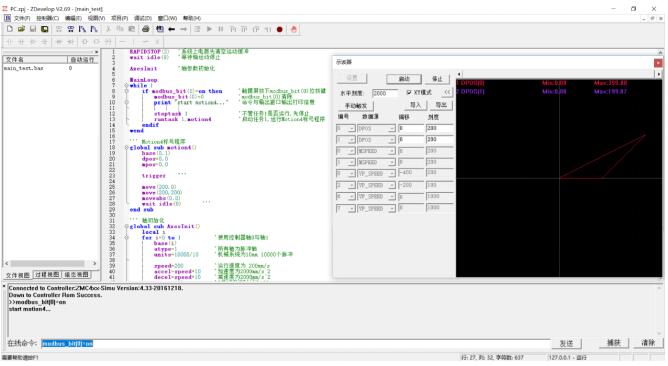
Task: Click the 水平刻度 value field
Action: click(x=385, y=93)
